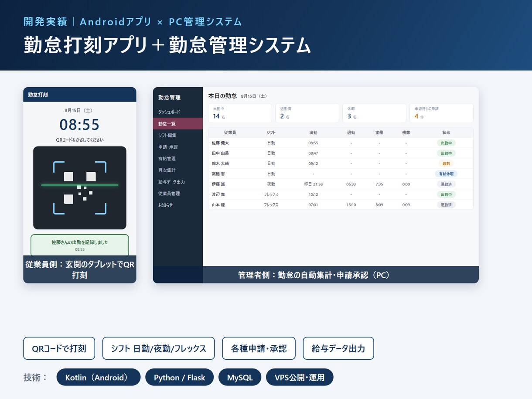Click the 08:55 clock display in tablet app

[x=80, y=125]
